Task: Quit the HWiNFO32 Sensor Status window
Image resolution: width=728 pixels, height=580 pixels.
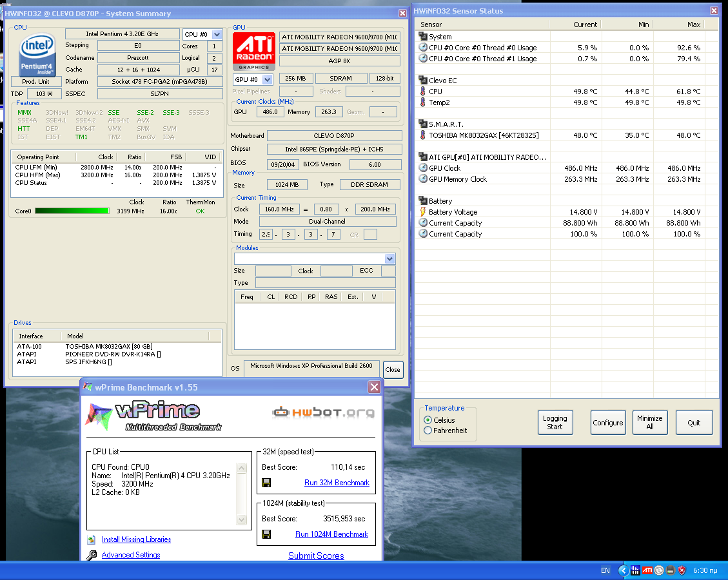Action: pos(694,422)
